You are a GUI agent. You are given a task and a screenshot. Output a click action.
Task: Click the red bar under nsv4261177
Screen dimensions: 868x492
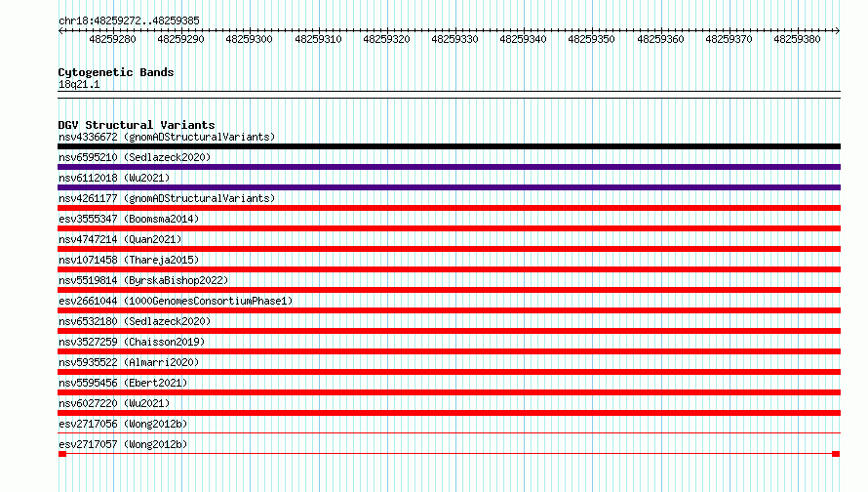449,208
